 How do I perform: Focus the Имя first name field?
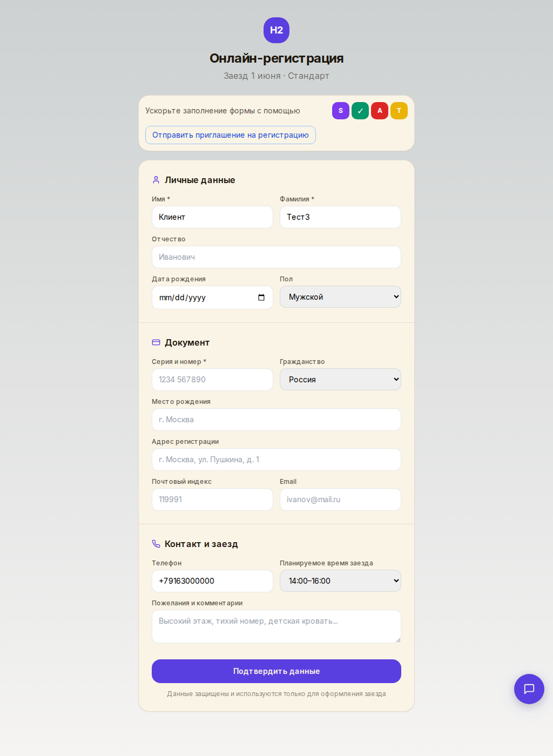coord(212,217)
